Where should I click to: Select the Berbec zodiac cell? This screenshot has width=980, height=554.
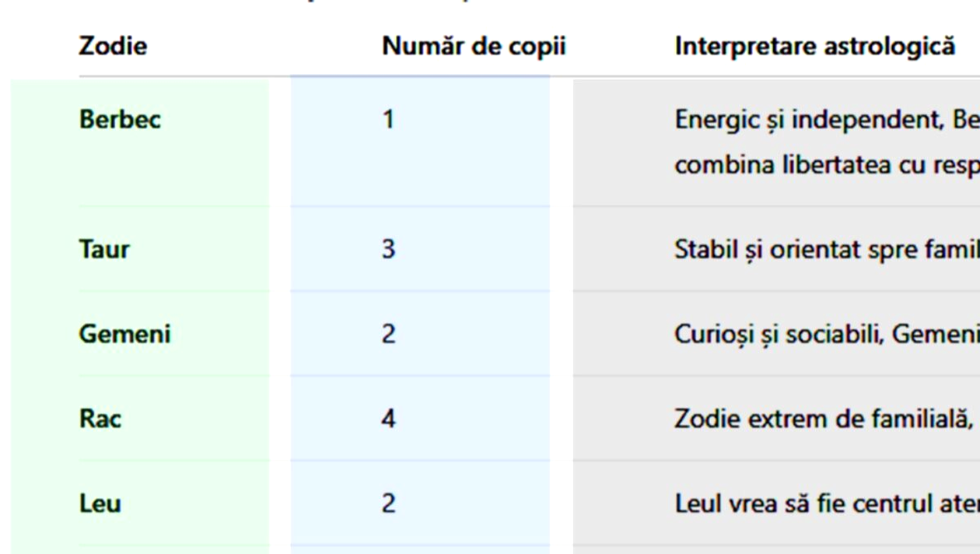(120, 120)
